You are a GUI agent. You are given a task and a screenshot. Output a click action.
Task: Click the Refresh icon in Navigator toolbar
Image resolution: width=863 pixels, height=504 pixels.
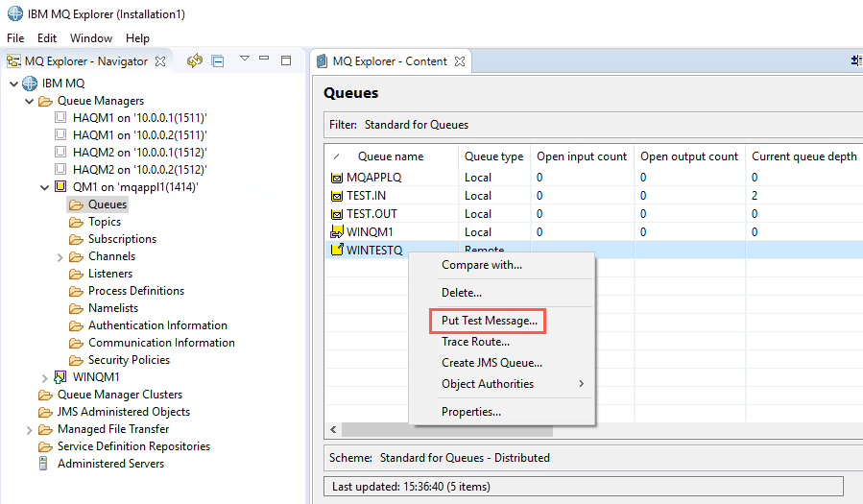(194, 60)
